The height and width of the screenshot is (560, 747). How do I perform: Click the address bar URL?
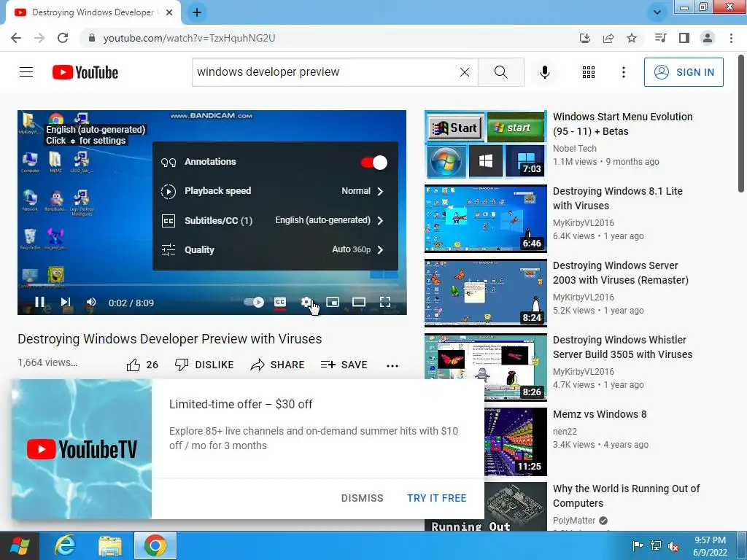pos(189,38)
